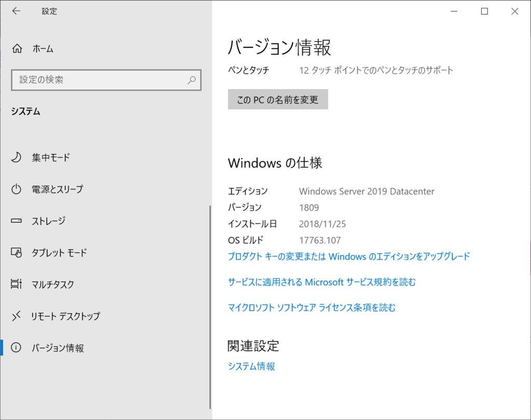The image size is (531, 420).
Task: Open マルチタスク settings via its icon
Action: click(x=16, y=284)
